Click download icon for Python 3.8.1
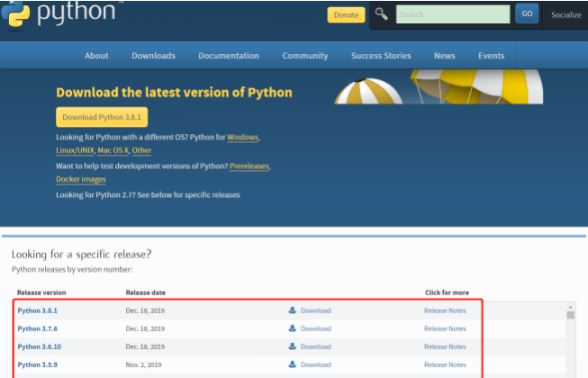 [293, 310]
